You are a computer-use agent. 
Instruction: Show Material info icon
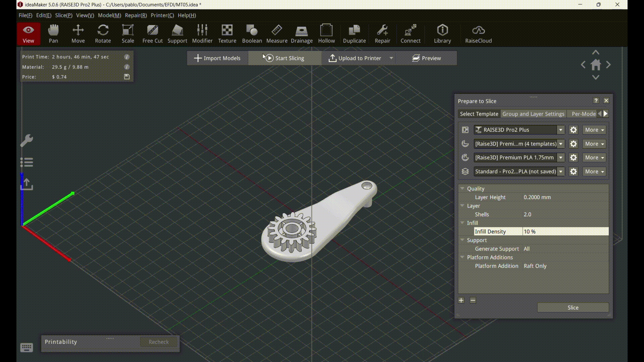(x=127, y=67)
